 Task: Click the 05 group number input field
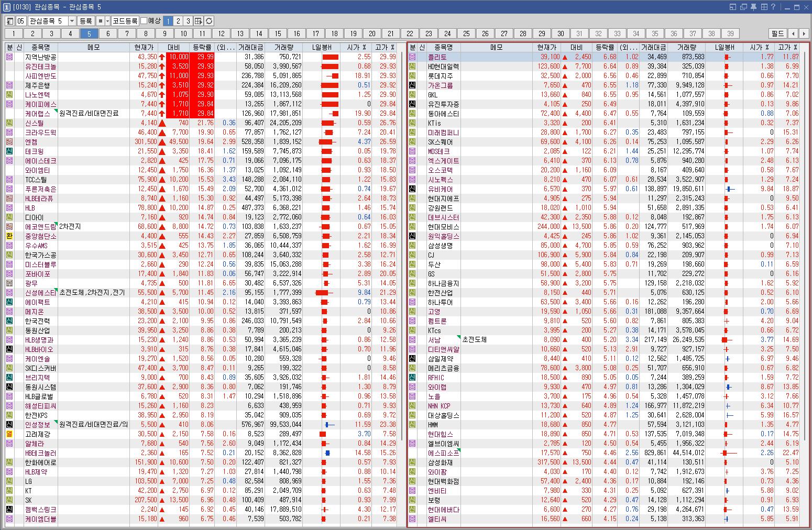point(20,21)
